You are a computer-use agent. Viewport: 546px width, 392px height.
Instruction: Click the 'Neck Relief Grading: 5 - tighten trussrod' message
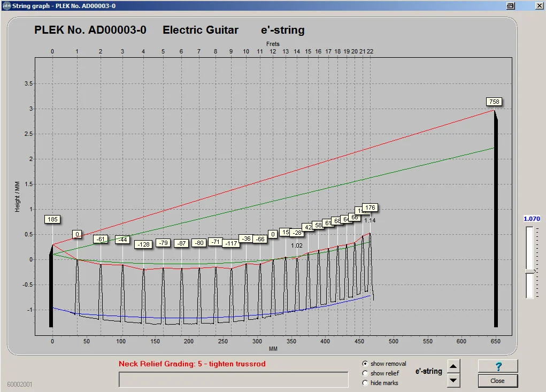pyautogui.click(x=192, y=364)
